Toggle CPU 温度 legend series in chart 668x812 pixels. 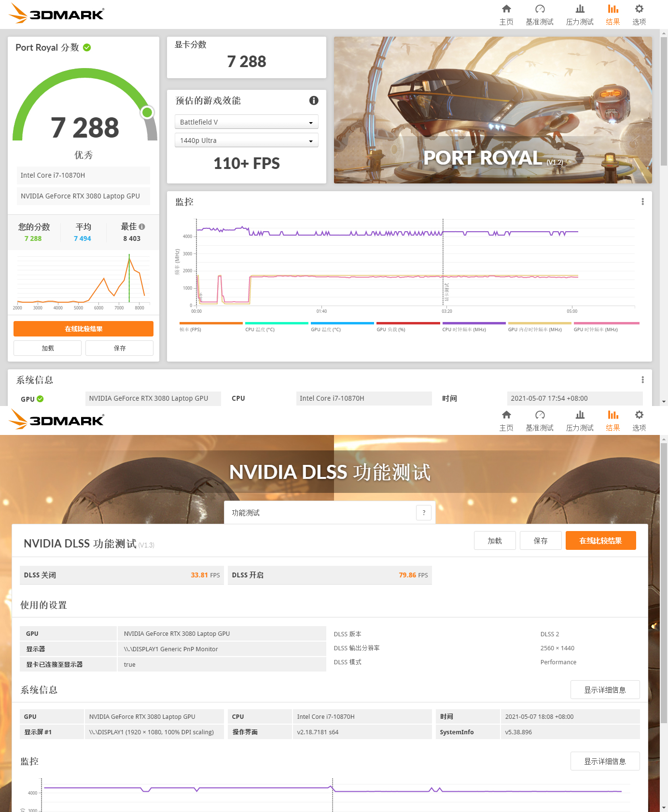pos(277,327)
